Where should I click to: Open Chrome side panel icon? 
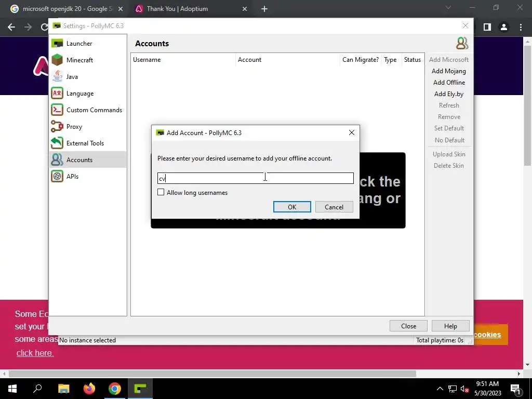487,27
